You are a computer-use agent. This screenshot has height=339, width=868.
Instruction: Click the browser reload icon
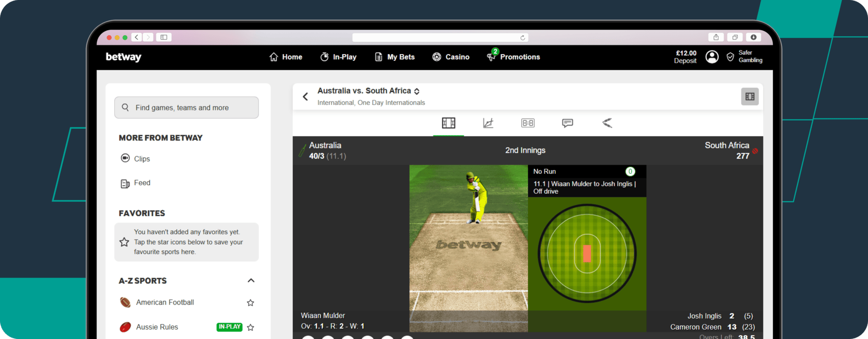pos(522,38)
